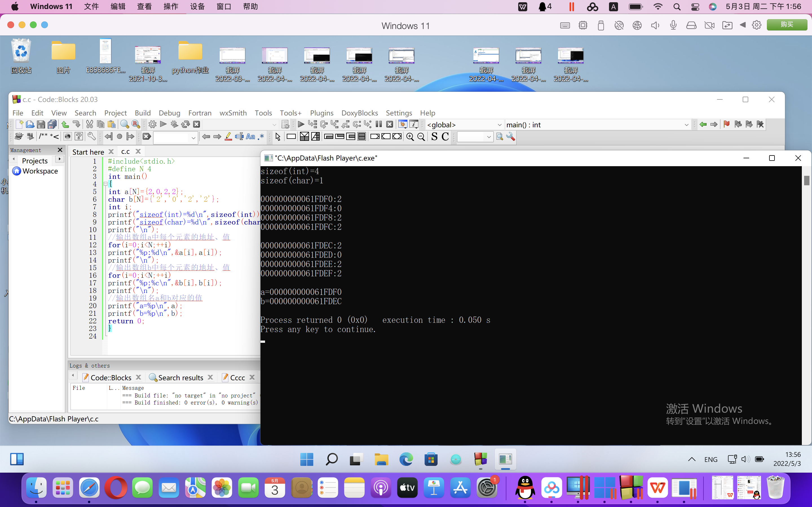Click the Find magnifier toolbar icon
The height and width of the screenshot is (507, 812).
(x=125, y=124)
